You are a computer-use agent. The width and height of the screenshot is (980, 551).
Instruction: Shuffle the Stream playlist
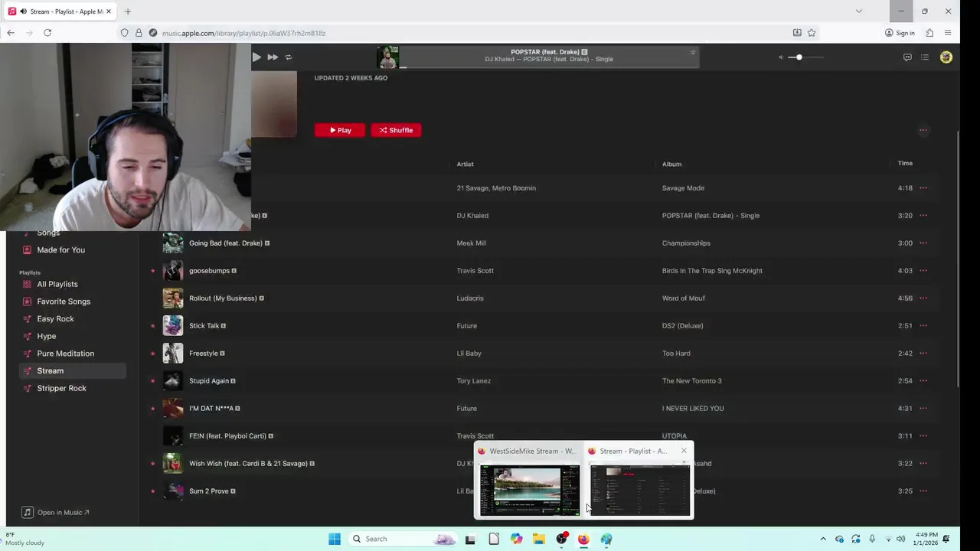click(396, 130)
